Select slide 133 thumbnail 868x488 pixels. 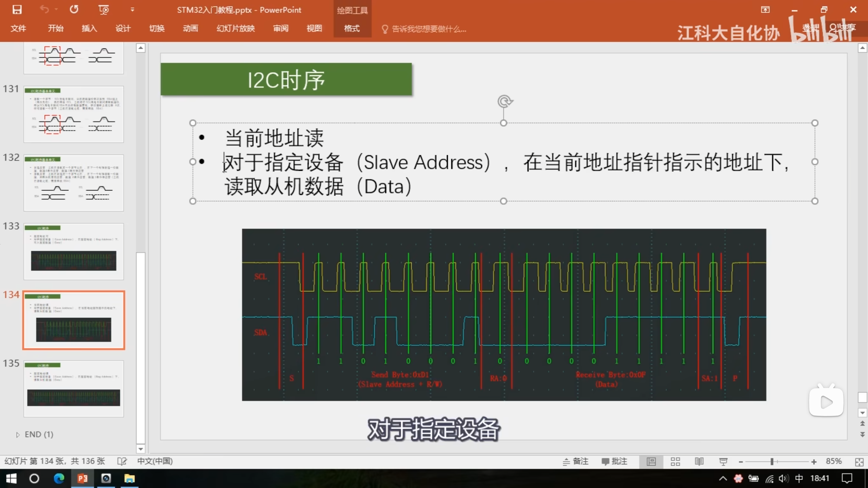tap(74, 251)
